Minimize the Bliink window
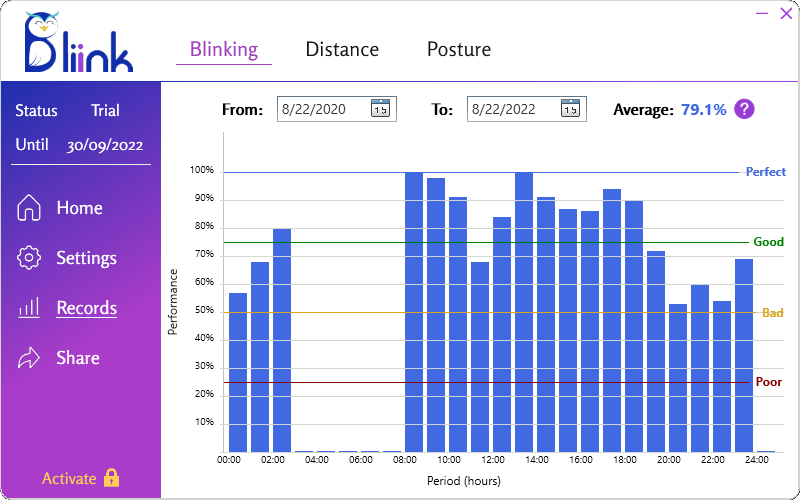 762,13
